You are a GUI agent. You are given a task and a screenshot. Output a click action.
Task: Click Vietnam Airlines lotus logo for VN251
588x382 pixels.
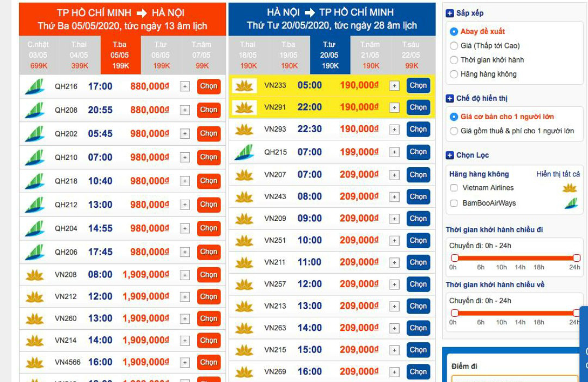244,241
